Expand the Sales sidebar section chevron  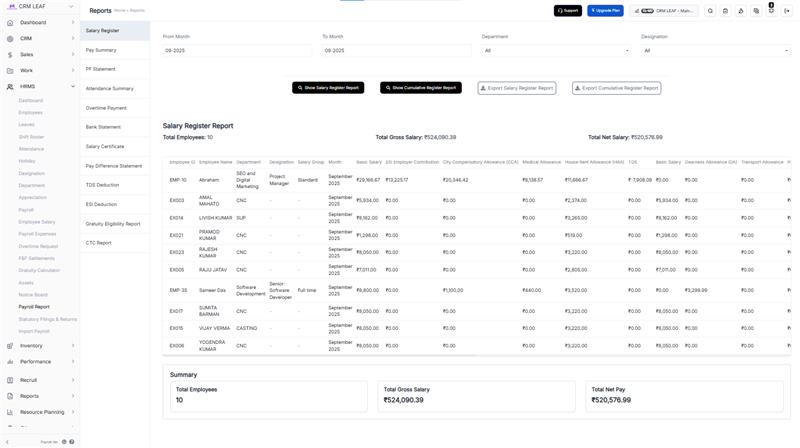point(73,55)
